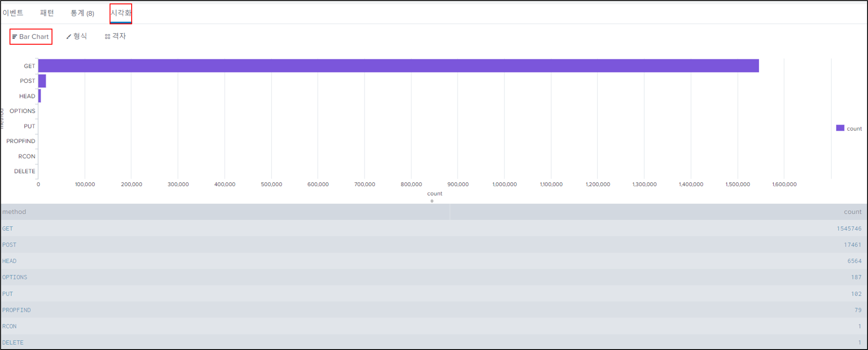This screenshot has height=350, width=868.
Task: Open the Bar Chart type selector
Action: click(31, 37)
